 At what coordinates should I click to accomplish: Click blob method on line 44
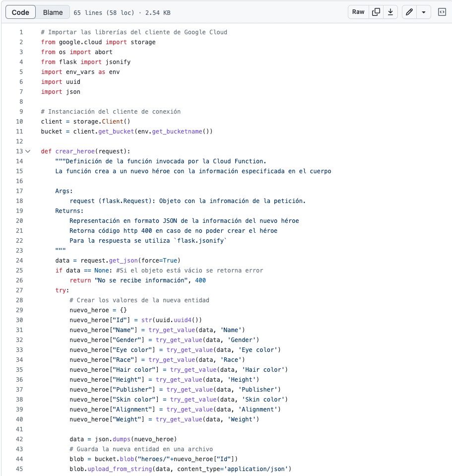pos(127,459)
